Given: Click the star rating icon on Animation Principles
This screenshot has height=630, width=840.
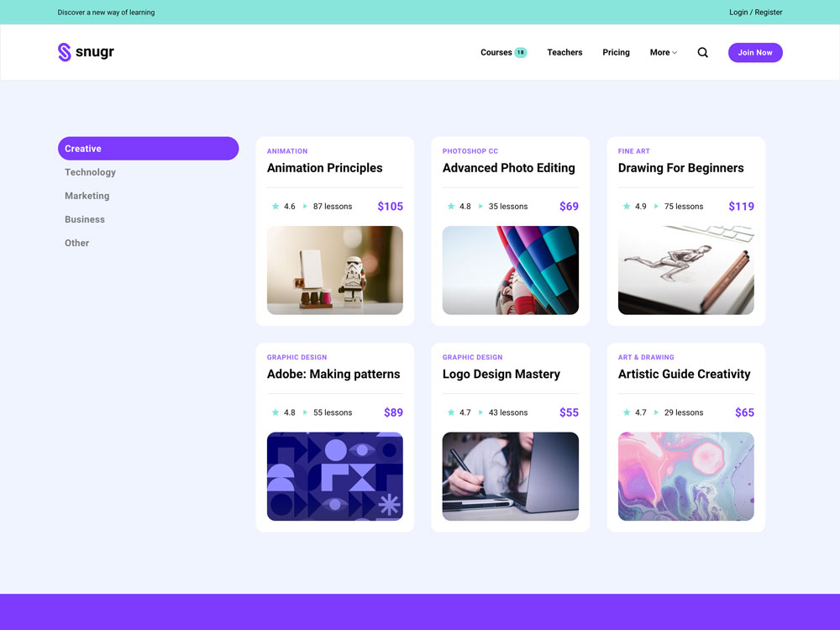Looking at the screenshot, I should click(x=276, y=207).
